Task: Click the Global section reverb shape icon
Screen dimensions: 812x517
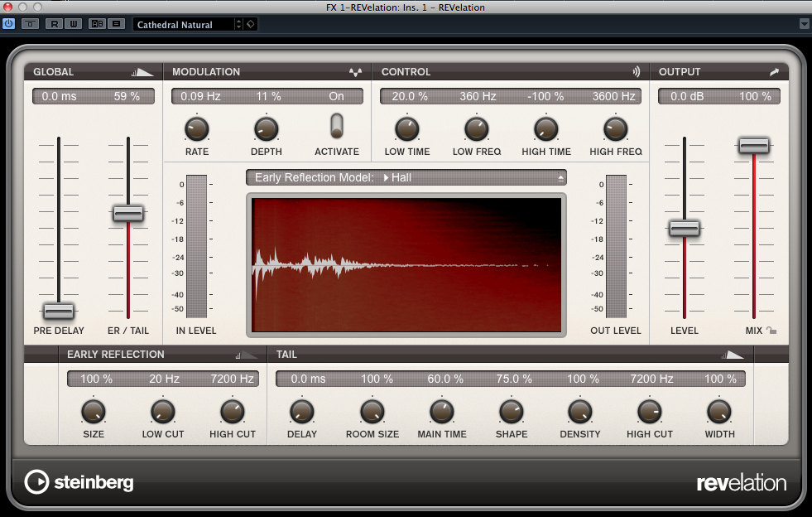Action: [x=142, y=72]
